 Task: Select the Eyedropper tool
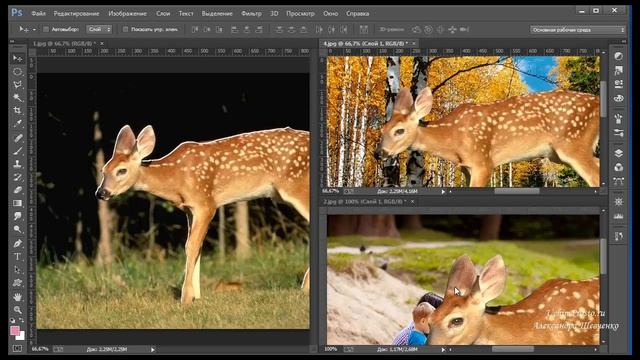point(17,124)
